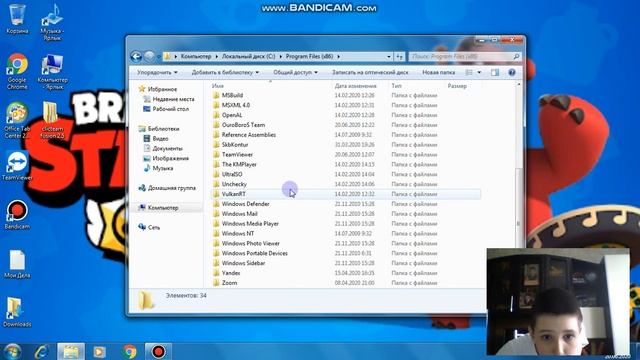Expand recent pages dropdown near back button

[159, 56]
